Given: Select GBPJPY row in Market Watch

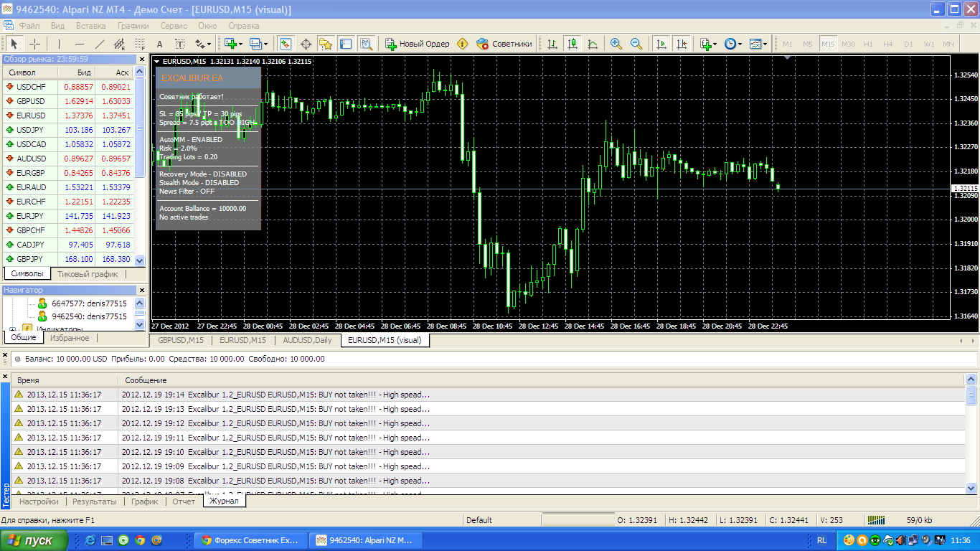Looking at the screenshot, I should click(x=68, y=259).
